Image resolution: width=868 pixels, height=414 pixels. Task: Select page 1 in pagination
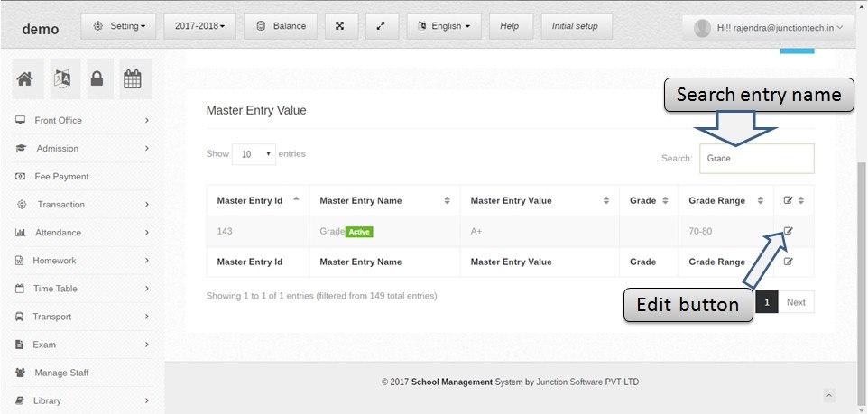click(x=767, y=302)
